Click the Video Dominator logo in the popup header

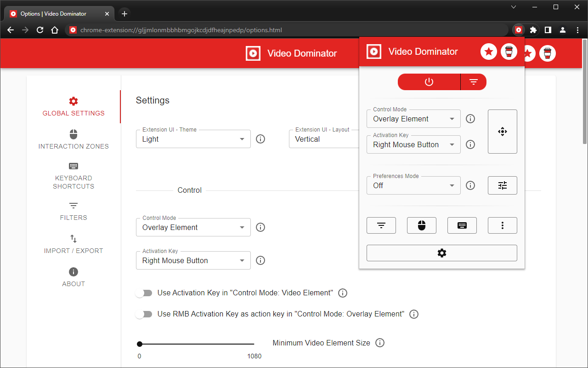(374, 52)
